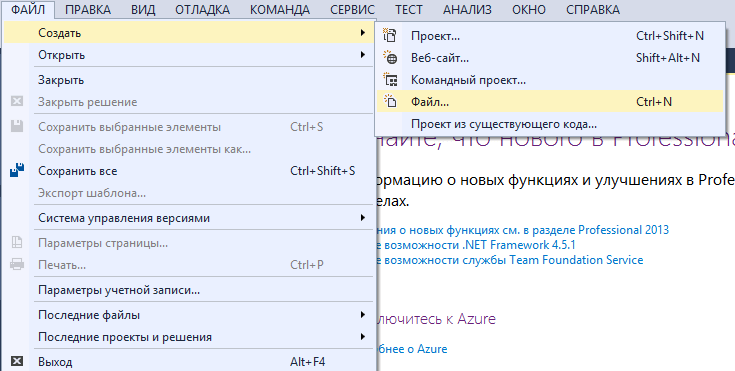Open the АНАЛИЗ menu
The height and width of the screenshot is (371, 735).
click(467, 9)
